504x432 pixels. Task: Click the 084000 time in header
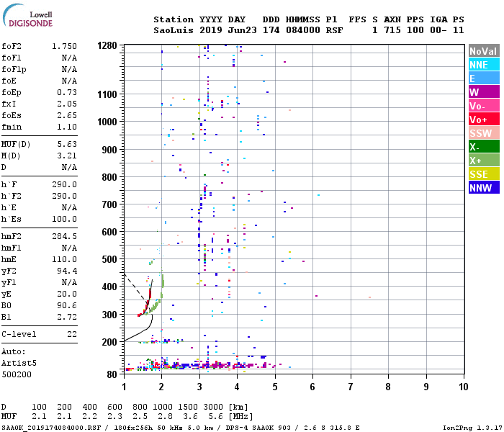303,30
